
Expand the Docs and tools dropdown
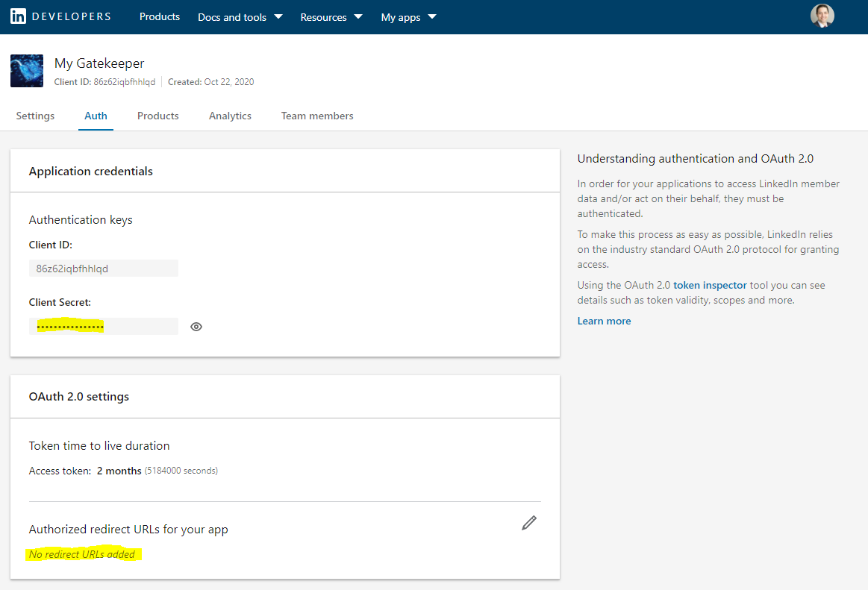pyautogui.click(x=240, y=17)
